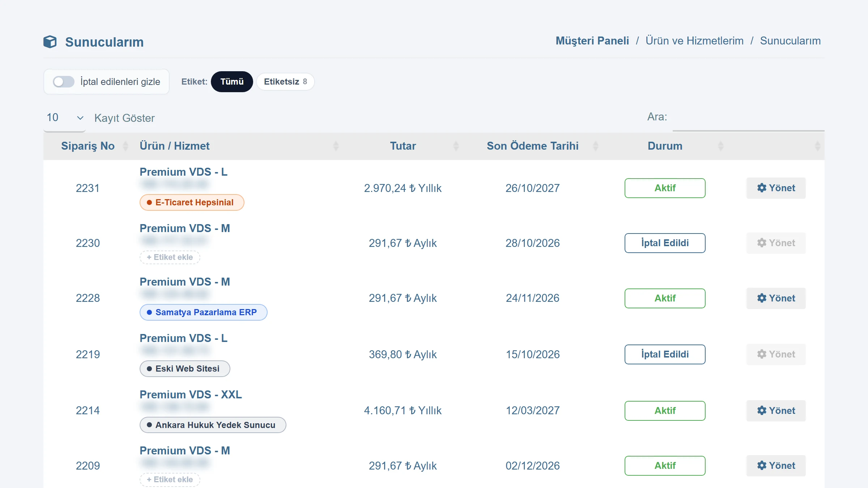Click Ankara Hukuk Yedek Sunucu tag
Screen dimensions: 868x488
pos(213,425)
